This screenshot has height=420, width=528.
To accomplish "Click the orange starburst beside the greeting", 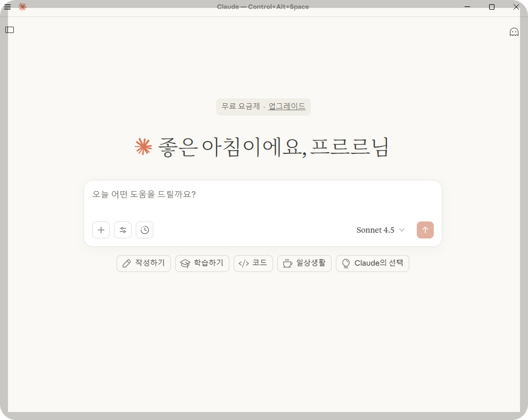I will pos(144,147).
